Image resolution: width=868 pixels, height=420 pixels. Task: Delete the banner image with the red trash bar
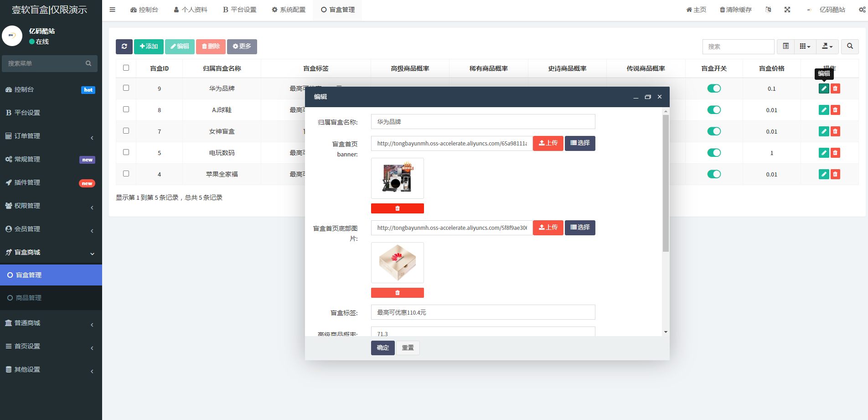pos(397,208)
